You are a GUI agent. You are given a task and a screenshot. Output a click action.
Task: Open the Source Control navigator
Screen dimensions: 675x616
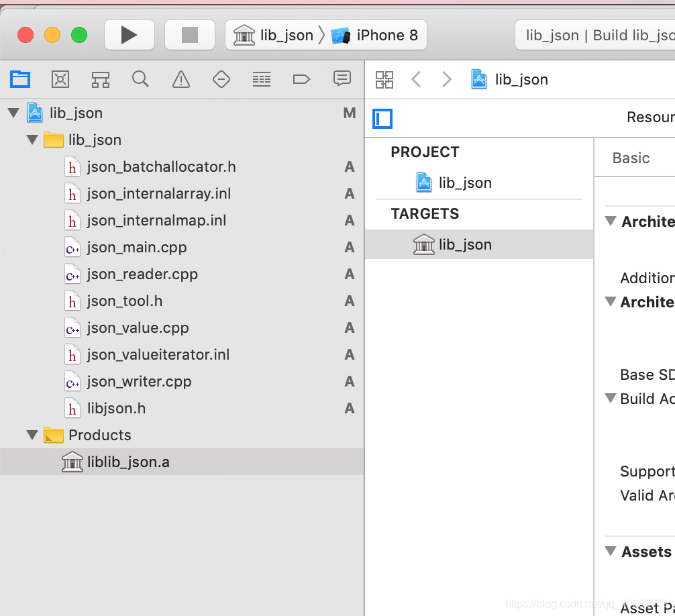(x=60, y=79)
